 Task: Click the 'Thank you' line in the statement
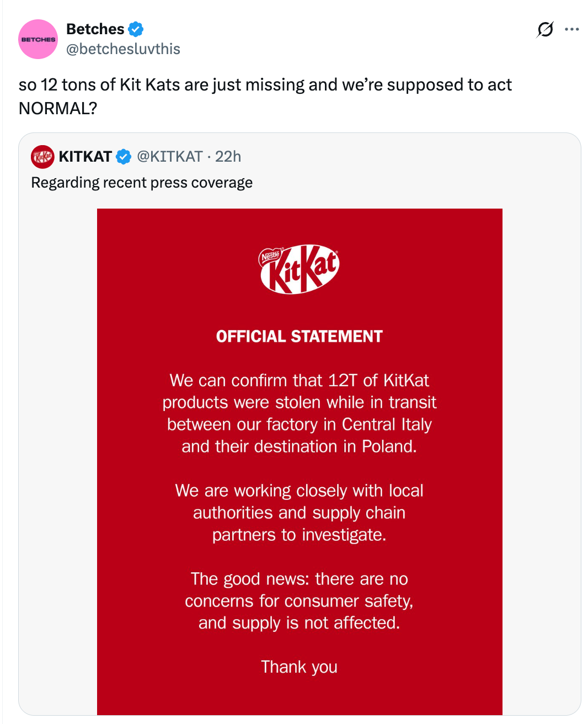299,667
